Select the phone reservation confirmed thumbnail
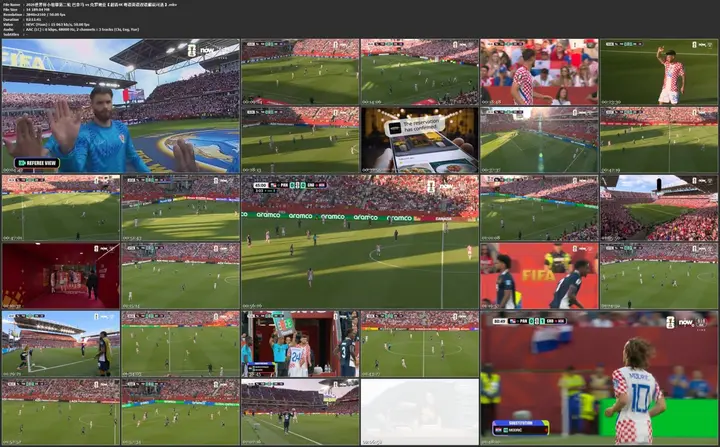720x447 pixels. coord(420,140)
